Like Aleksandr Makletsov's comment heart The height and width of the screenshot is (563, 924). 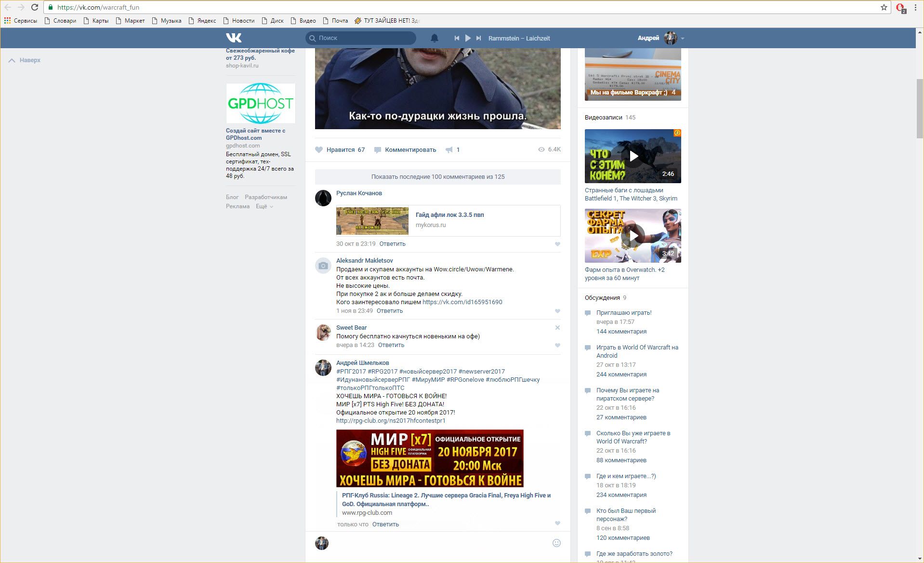tap(557, 311)
